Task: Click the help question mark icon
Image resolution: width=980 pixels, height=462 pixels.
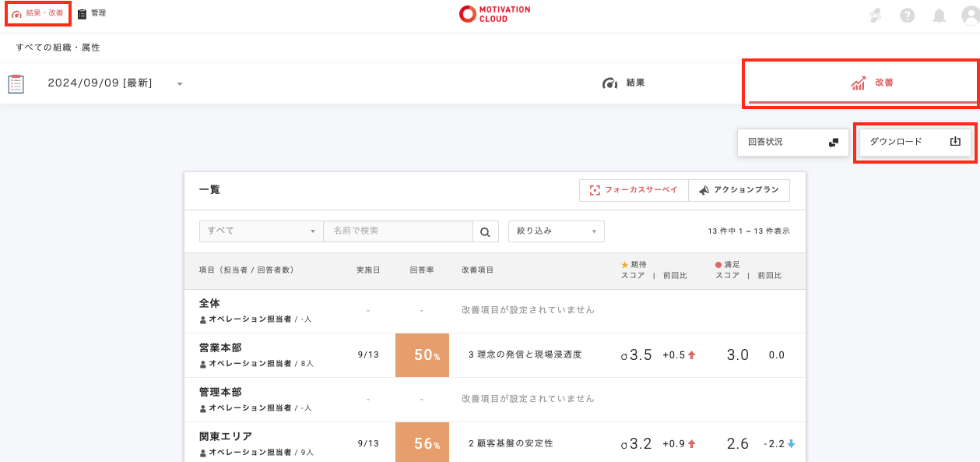Action: pos(907,16)
